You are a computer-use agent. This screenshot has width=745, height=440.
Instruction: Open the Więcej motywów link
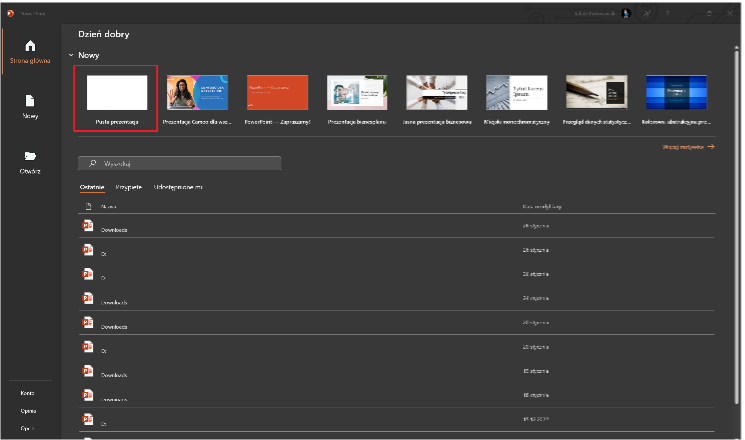(x=688, y=146)
